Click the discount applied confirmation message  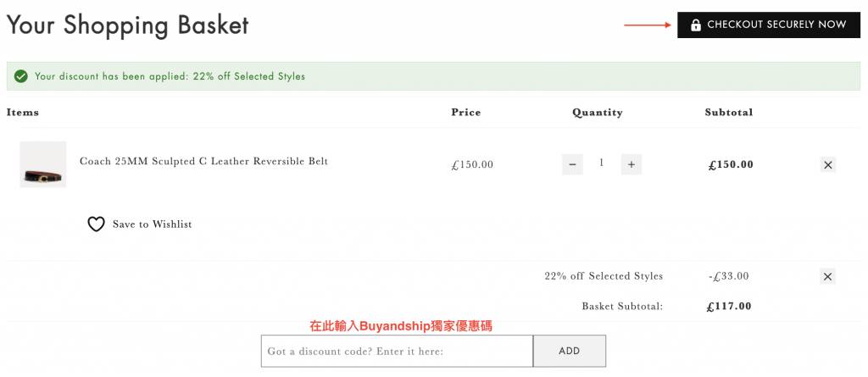tap(170, 76)
